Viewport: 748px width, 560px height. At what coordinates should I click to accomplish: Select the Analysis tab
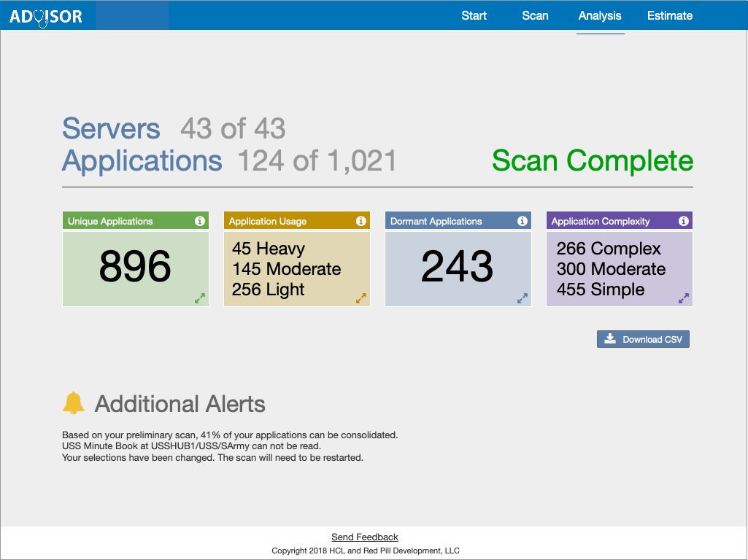[x=600, y=16]
